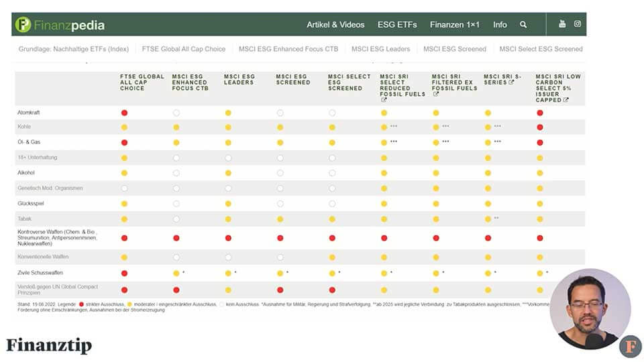
Task: Open ESG ETFs menu
Action: click(397, 25)
